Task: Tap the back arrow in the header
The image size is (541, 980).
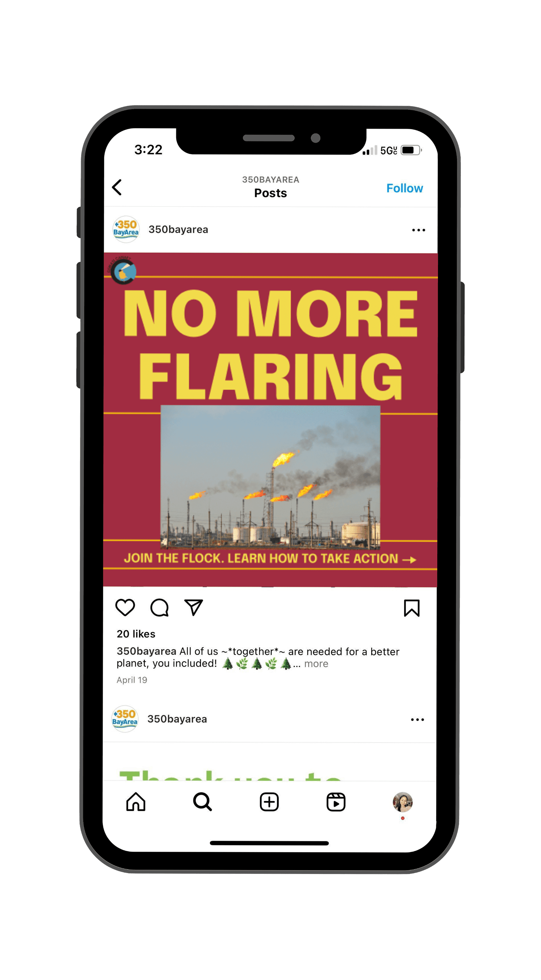Action: point(117,188)
